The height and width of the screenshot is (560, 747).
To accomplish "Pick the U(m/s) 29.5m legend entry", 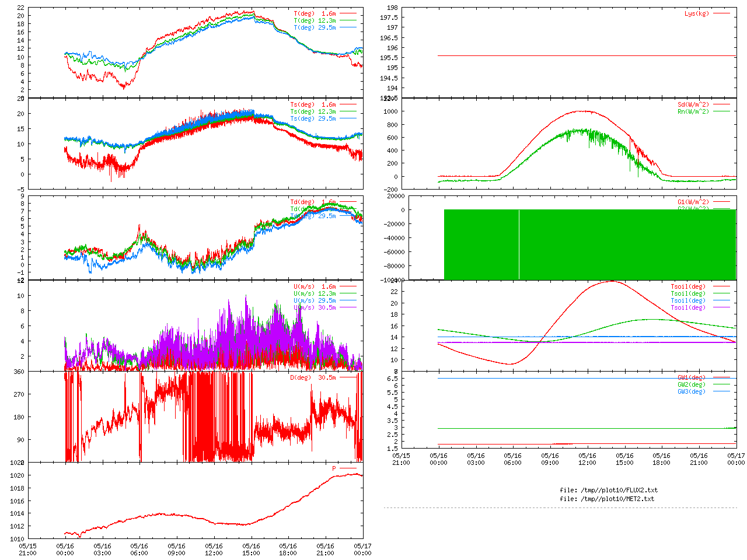I will pos(324,300).
